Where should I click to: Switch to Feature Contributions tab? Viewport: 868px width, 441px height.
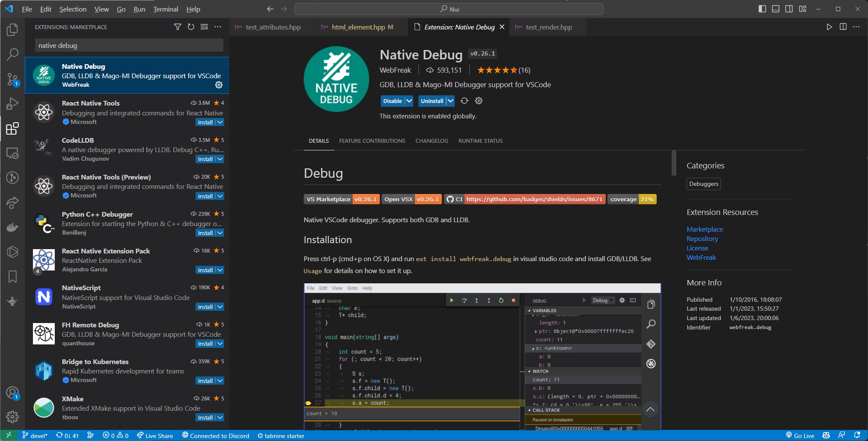(x=372, y=141)
